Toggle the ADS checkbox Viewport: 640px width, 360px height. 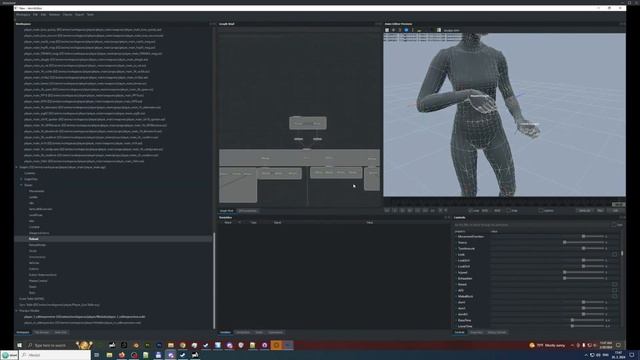[x=614, y=290]
